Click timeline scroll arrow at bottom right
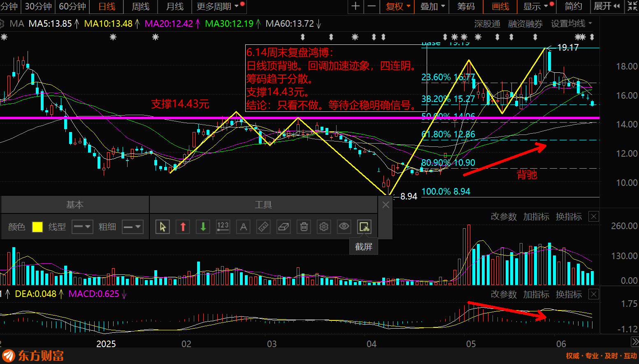Viewport: 639px width, 364px height. 635,342
